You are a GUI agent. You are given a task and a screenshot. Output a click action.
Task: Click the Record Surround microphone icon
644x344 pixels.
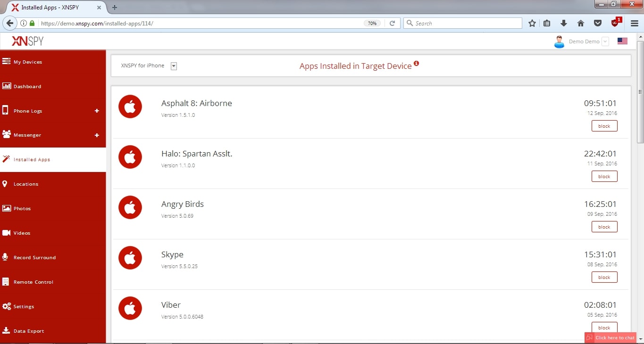click(5, 257)
